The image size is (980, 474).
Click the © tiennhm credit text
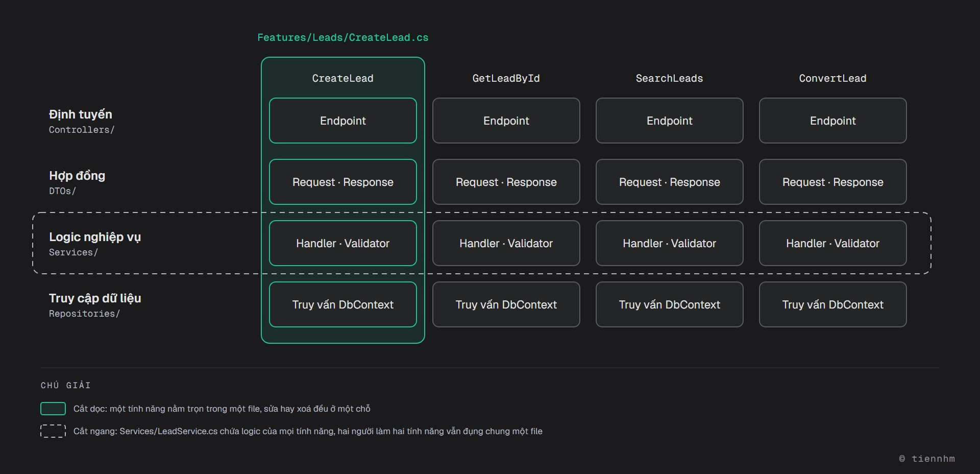tap(927, 459)
